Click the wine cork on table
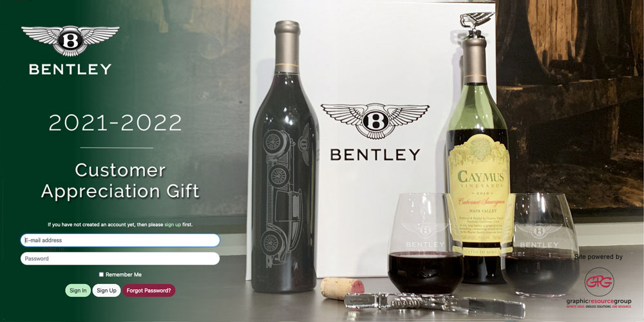Viewport: 644px width, 322px height. [x=342, y=288]
